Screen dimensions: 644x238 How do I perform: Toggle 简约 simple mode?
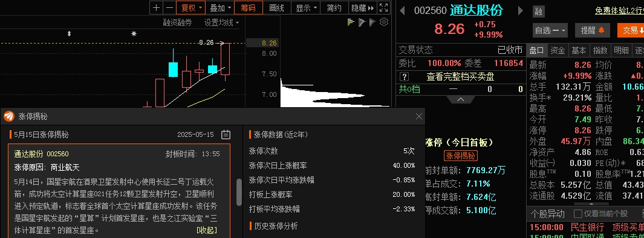tap(334, 7)
